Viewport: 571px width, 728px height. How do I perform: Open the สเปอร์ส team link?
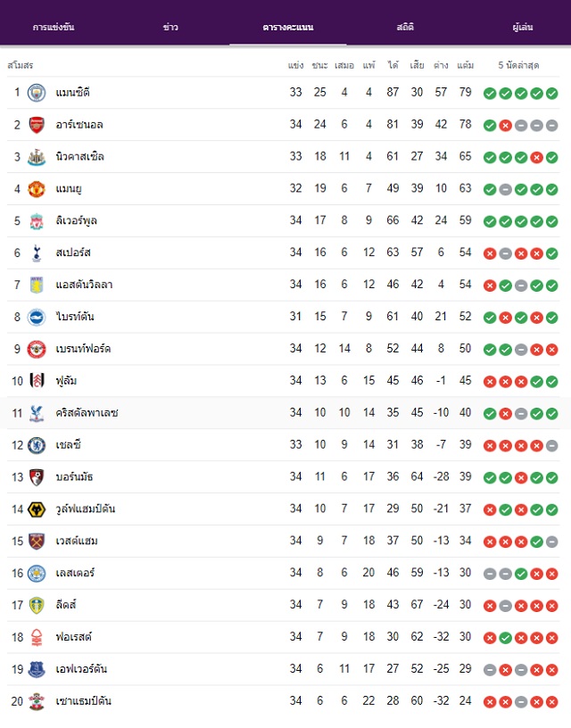(73, 252)
